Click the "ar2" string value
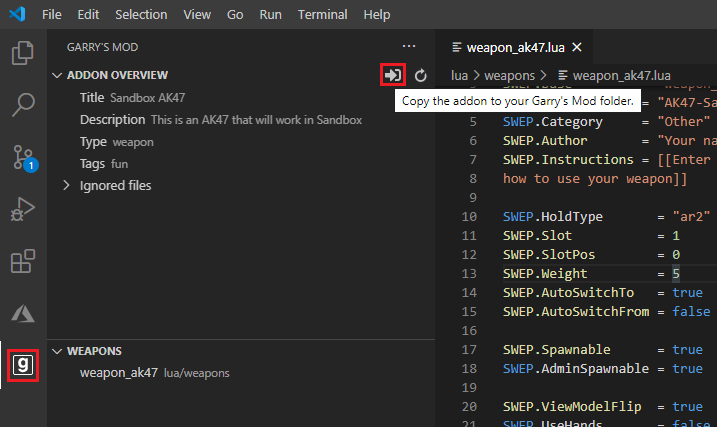717x427 pixels. click(x=691, y=216)
